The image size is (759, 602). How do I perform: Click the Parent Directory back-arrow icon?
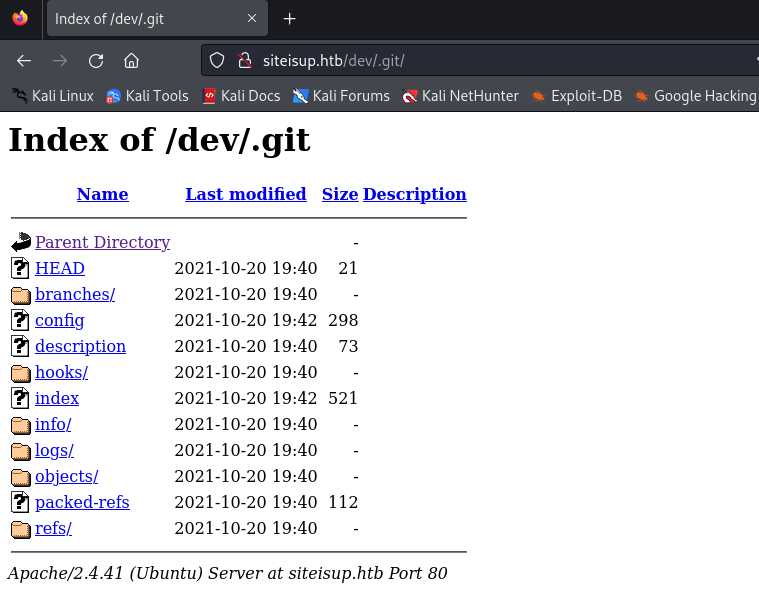(x=21, y=242)
